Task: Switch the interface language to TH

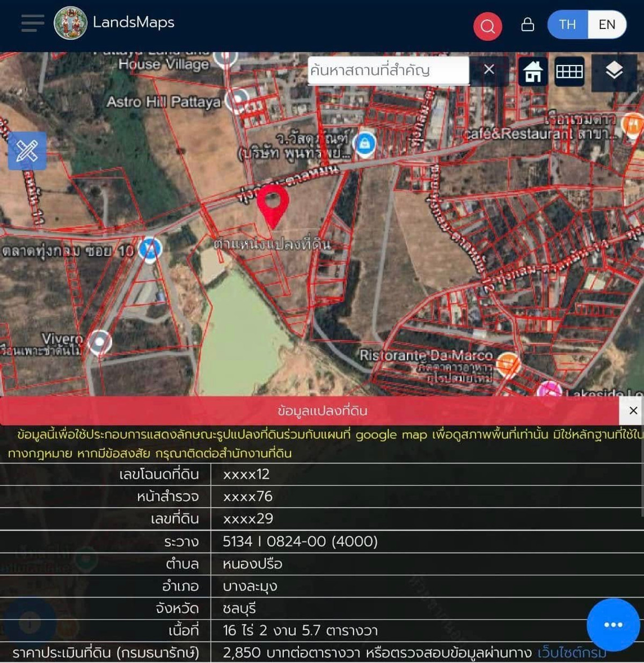Action: click(567, 25)
